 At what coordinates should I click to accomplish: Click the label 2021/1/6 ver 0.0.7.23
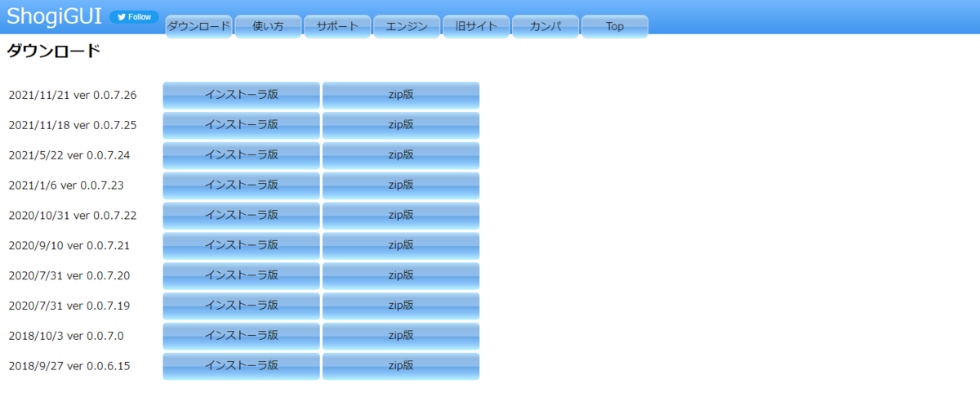[66, 185]
